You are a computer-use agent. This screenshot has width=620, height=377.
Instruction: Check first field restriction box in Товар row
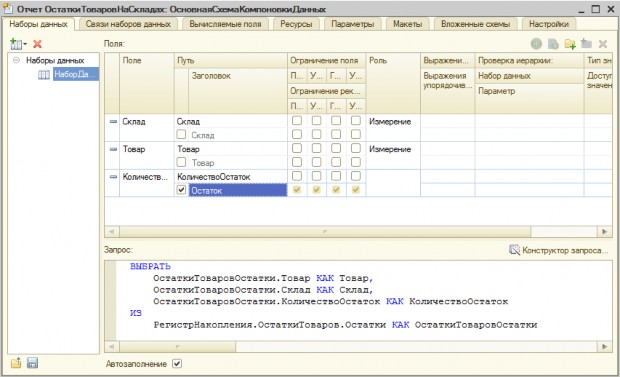click(297, 148)
